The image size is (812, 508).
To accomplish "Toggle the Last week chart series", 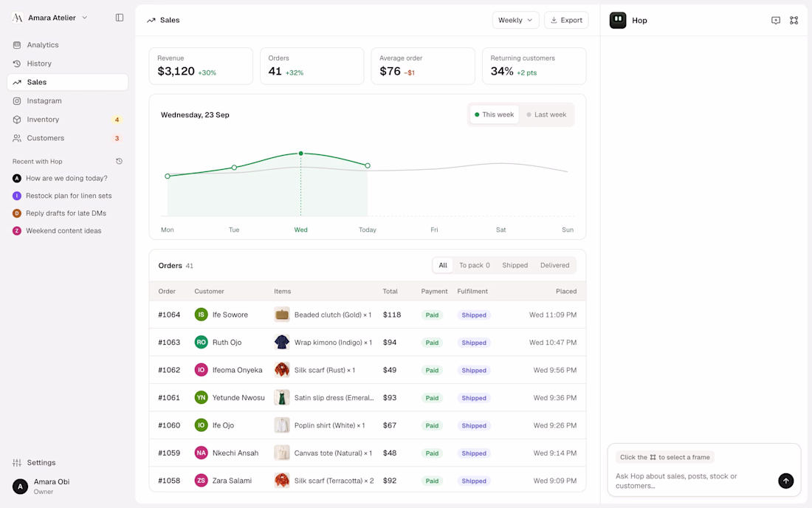I will point(546,114).
